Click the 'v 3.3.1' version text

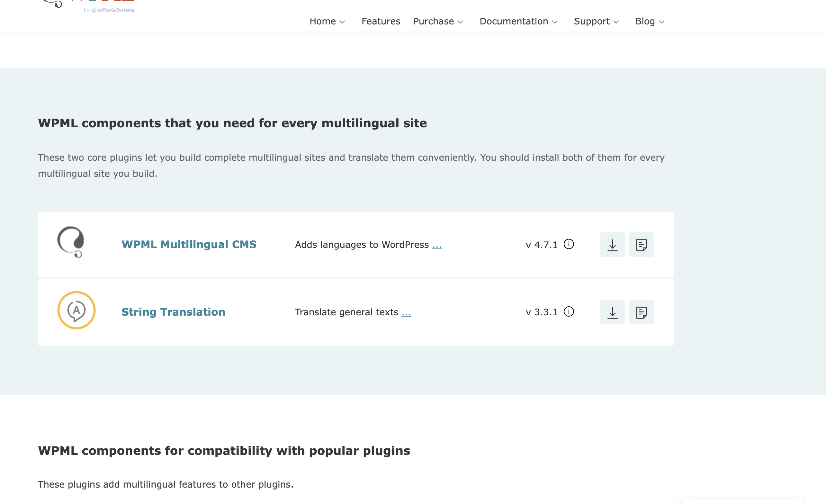point(541,312)
